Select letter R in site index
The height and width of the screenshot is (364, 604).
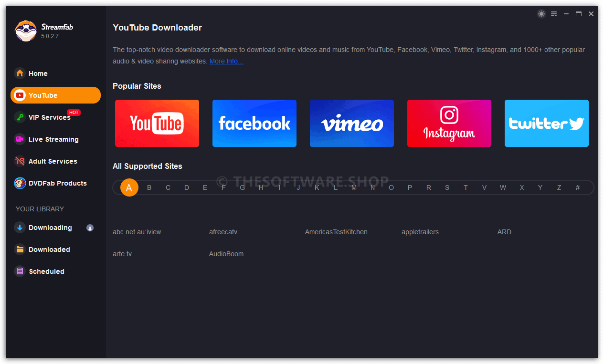[x=429, y=187]
